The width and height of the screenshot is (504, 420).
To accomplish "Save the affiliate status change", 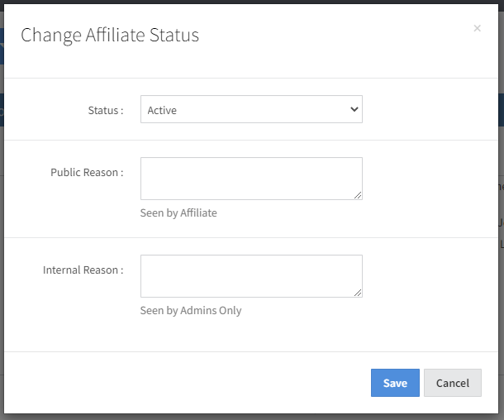I will pos(395,383).
